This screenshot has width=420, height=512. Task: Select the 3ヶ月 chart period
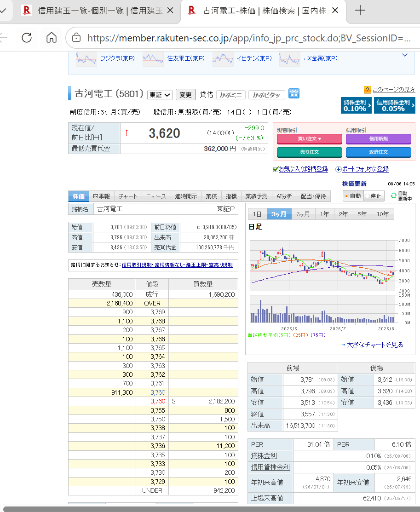click(x=279, y=214)
